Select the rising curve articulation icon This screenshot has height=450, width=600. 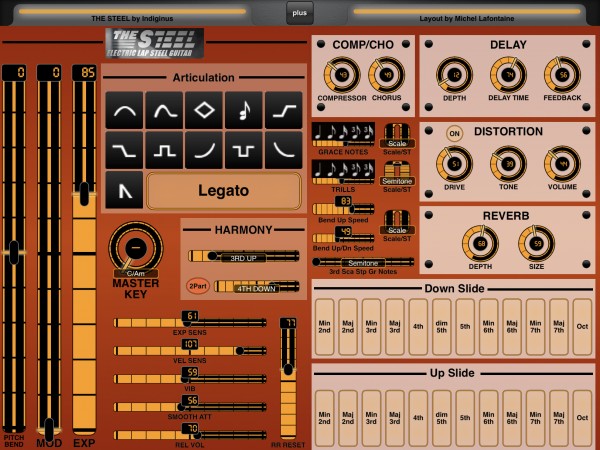(x=204, y=150)
